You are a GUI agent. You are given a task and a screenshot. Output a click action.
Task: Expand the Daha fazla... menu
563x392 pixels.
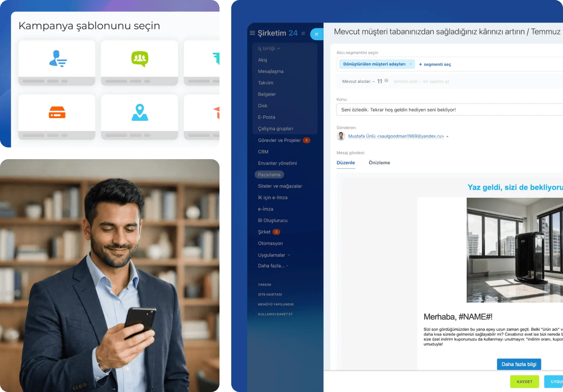273,266
